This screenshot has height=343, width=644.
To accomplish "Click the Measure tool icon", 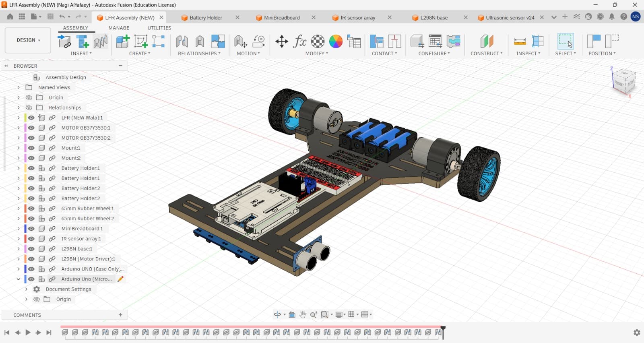I will click(520, 41).
